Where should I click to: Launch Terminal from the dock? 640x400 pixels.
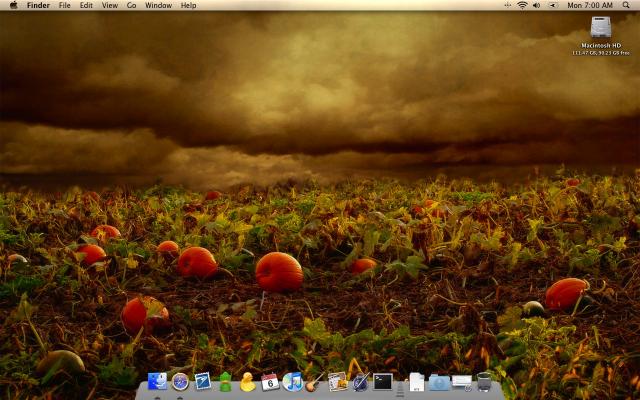(383, 381)
